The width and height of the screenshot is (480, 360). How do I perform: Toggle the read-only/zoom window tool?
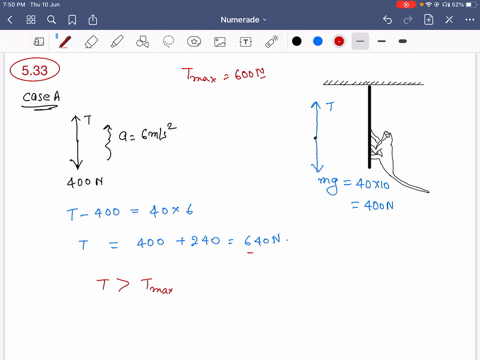(x=39, y=42)
